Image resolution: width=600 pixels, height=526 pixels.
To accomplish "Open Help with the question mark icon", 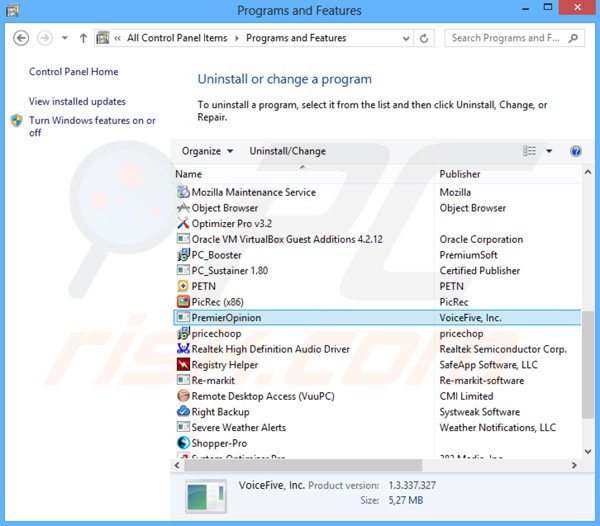I will point(576,151).
